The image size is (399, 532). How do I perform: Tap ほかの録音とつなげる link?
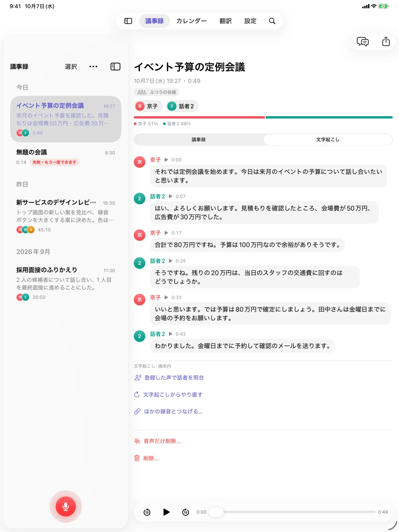pos(168,411)
